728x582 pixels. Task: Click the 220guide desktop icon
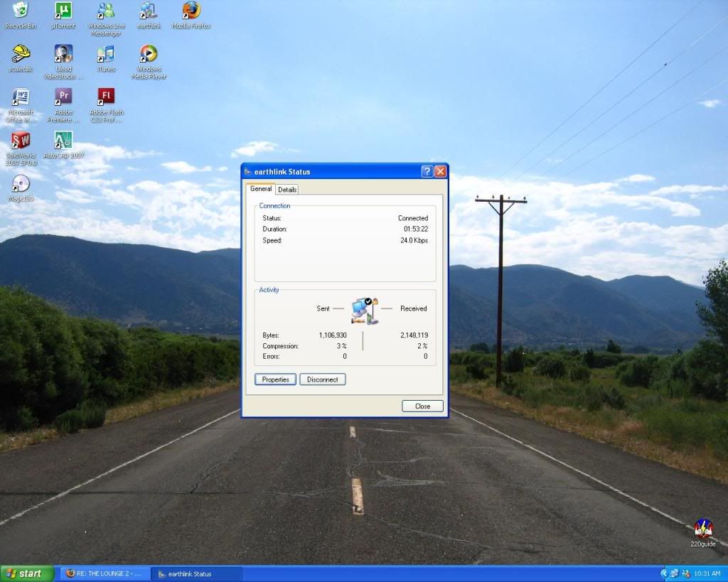[703, 529]
